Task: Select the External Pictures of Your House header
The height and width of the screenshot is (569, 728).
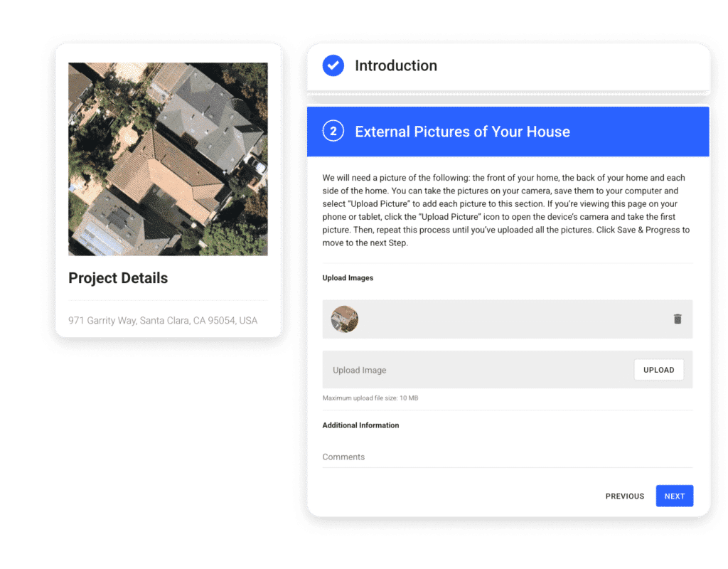Action: point(508,132)
